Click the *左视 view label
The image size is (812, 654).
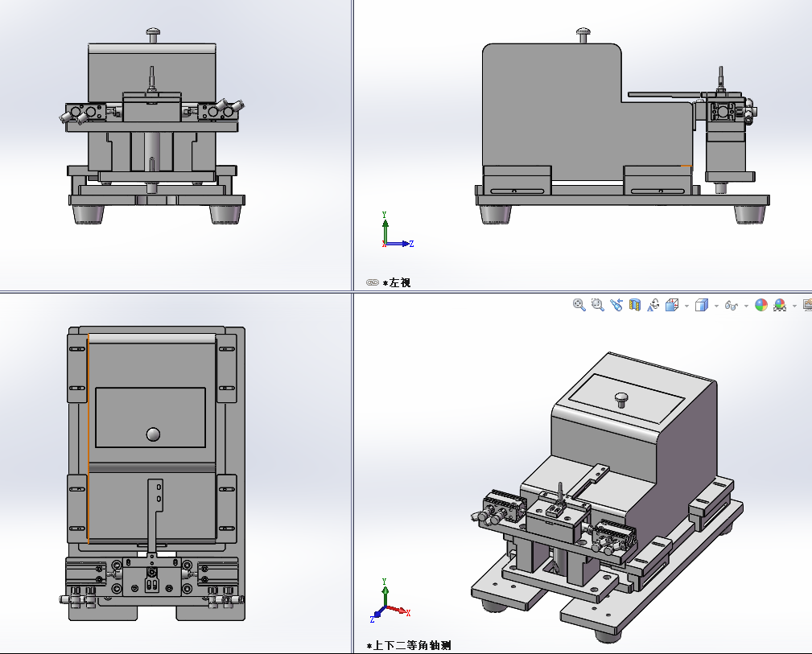click(397, 282)
